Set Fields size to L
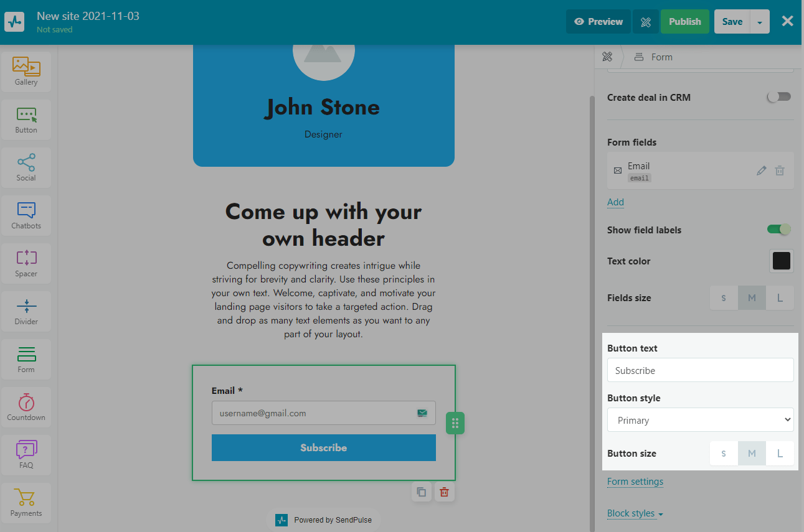Viewport: 804px width, 532px height. [x=780, y=298]
